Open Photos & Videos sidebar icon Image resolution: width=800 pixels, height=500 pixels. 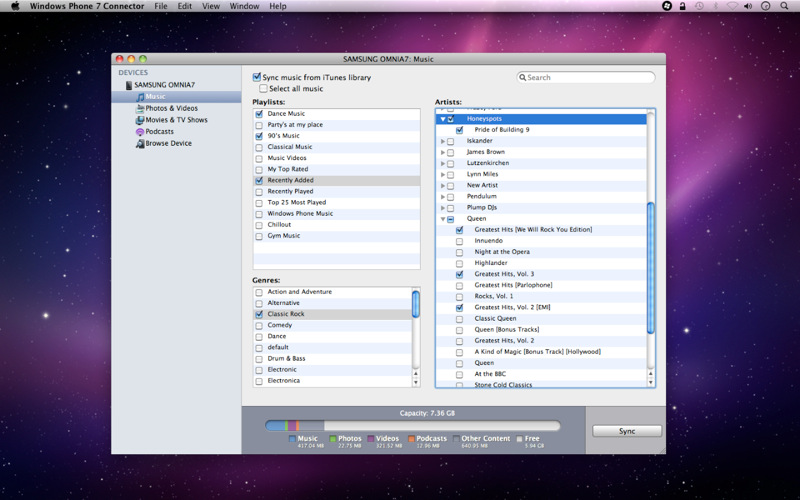pos(139,108)
